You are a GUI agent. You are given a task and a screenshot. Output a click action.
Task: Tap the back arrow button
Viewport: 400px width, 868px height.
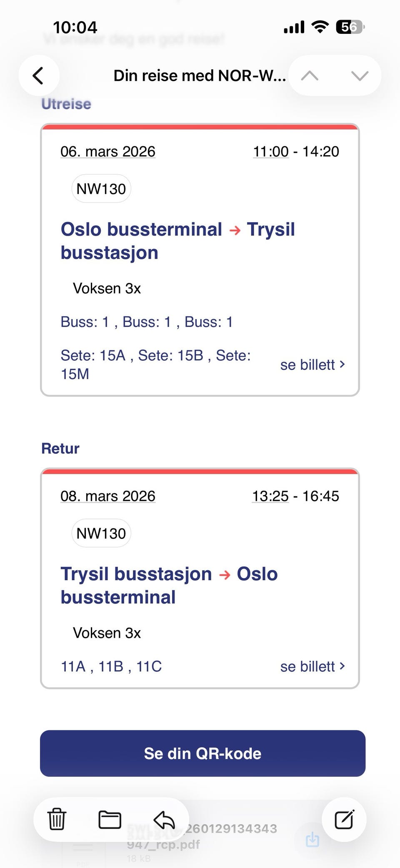point(38,76)
